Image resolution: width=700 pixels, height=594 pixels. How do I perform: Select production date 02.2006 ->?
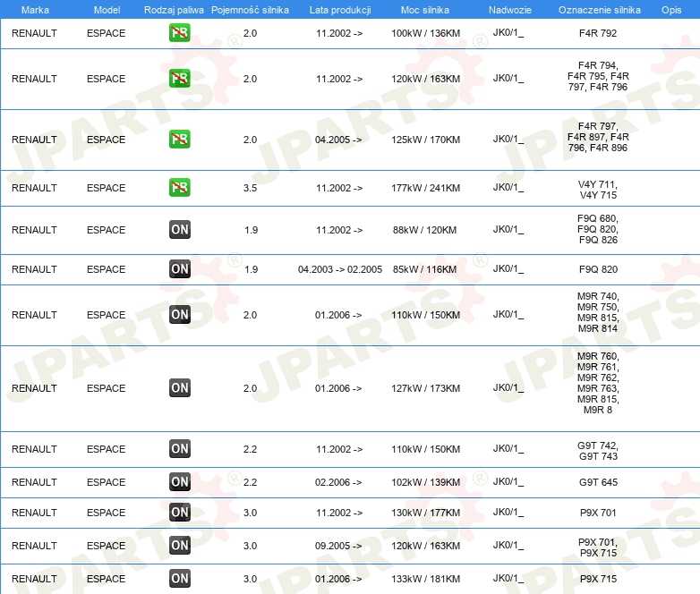[338, 482]
